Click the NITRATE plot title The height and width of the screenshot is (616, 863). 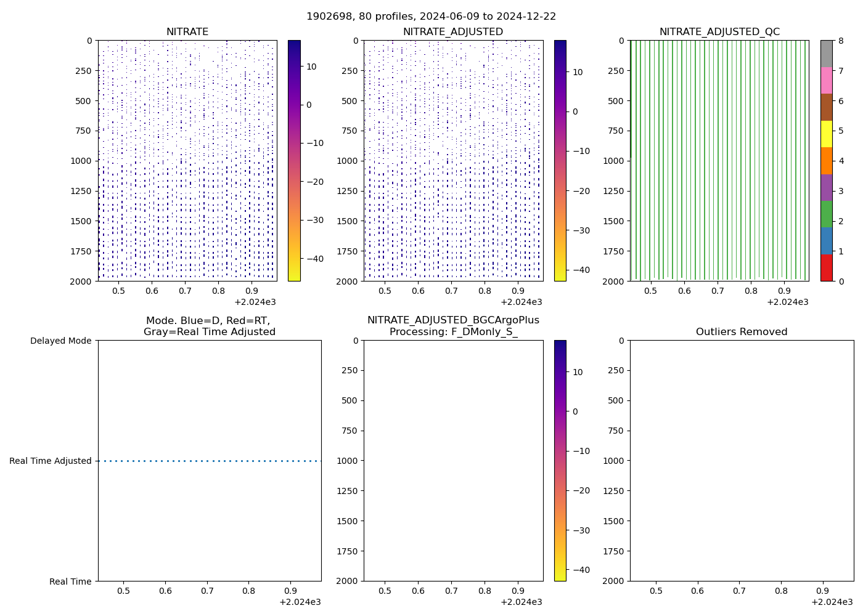pos(187,32)
